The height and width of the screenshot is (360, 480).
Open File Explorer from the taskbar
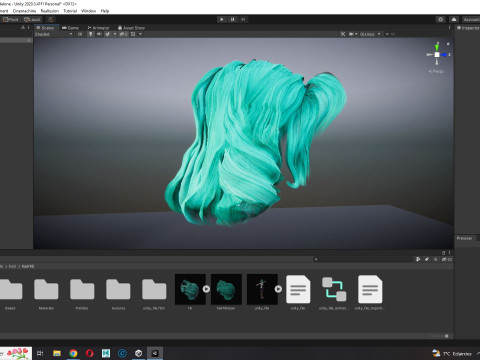coord(57,353)
